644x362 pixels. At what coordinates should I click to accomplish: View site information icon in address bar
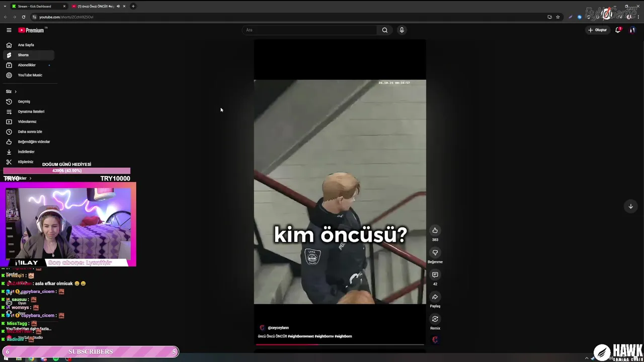[34, 17]
